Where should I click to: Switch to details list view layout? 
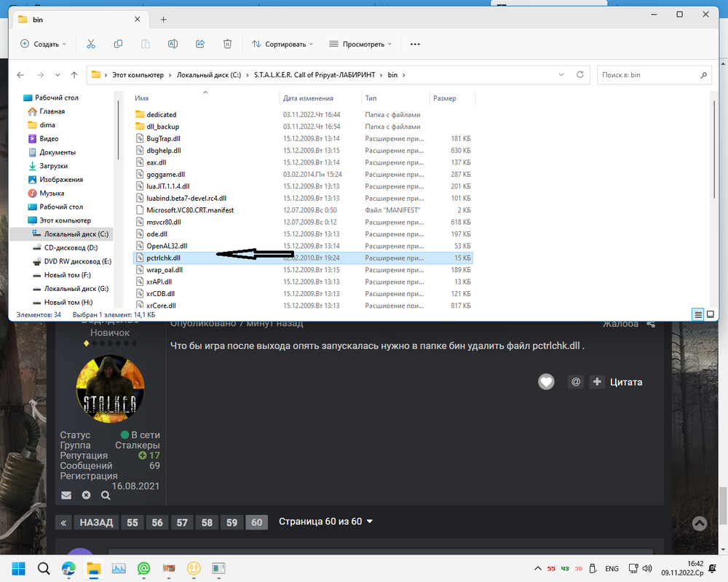click(698, 314)
